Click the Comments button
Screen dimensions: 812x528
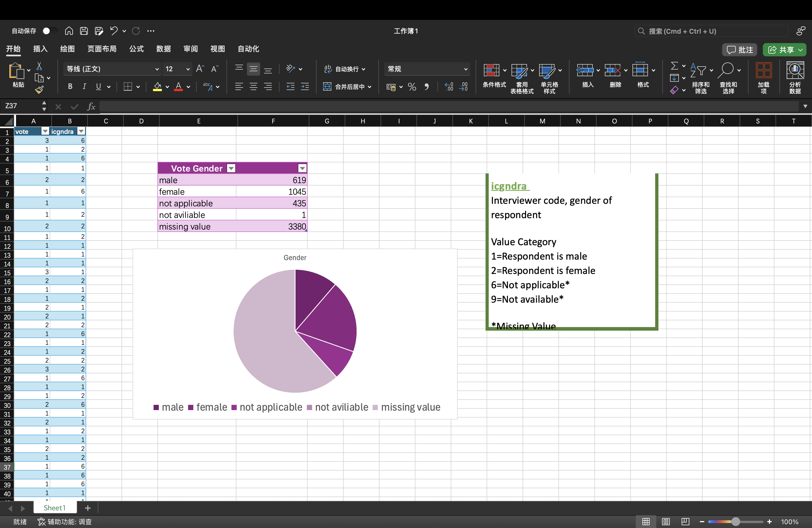point(739,50)
